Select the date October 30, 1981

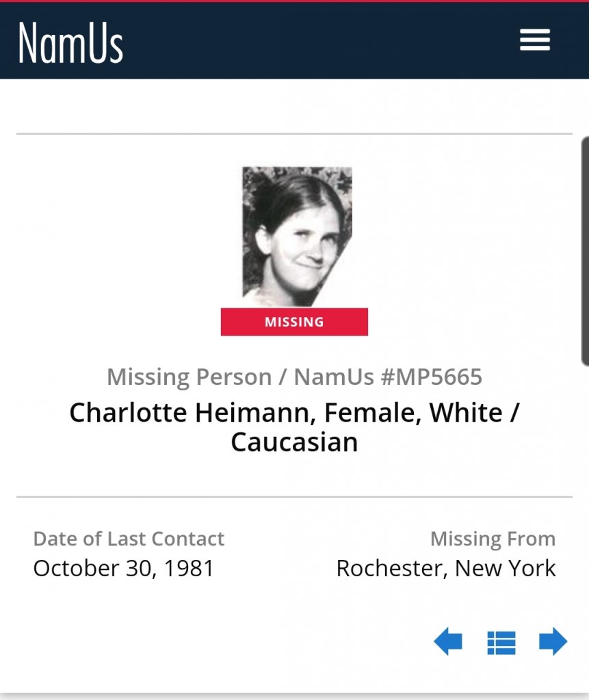[x=124, y=568]
